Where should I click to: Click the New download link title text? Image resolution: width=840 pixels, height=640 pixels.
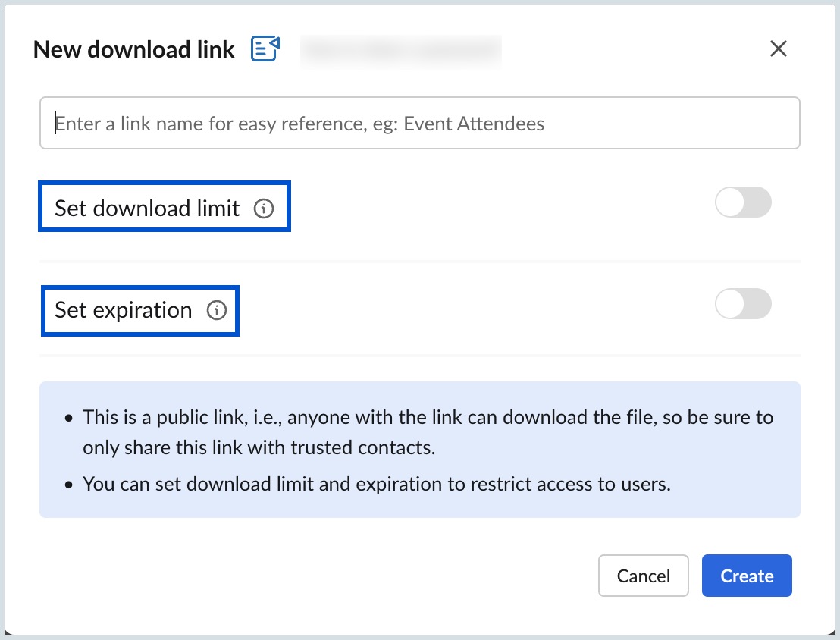point(133,49)
